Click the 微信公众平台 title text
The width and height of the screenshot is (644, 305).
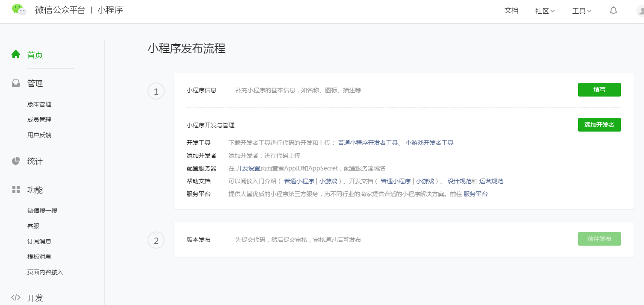point(60,10)
